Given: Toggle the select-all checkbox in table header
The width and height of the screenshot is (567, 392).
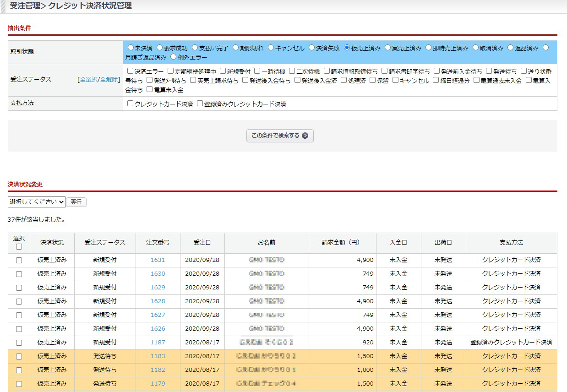Looking at the screenshot, I should coord(19,246).
